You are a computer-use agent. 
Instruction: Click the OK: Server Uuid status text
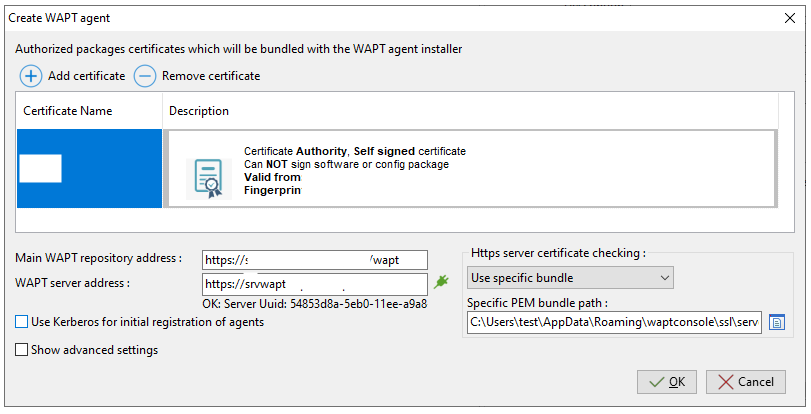coord(314,303)
